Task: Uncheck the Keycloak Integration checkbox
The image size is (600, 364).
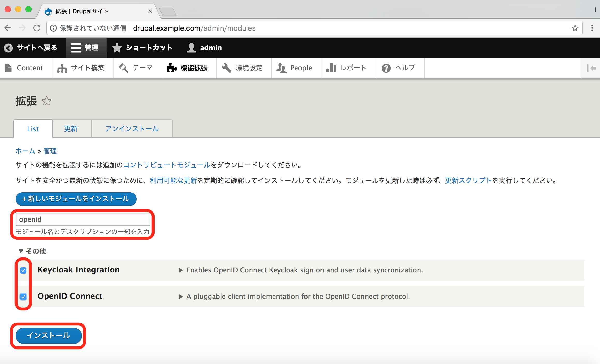Action: click(x=23, y=270)
